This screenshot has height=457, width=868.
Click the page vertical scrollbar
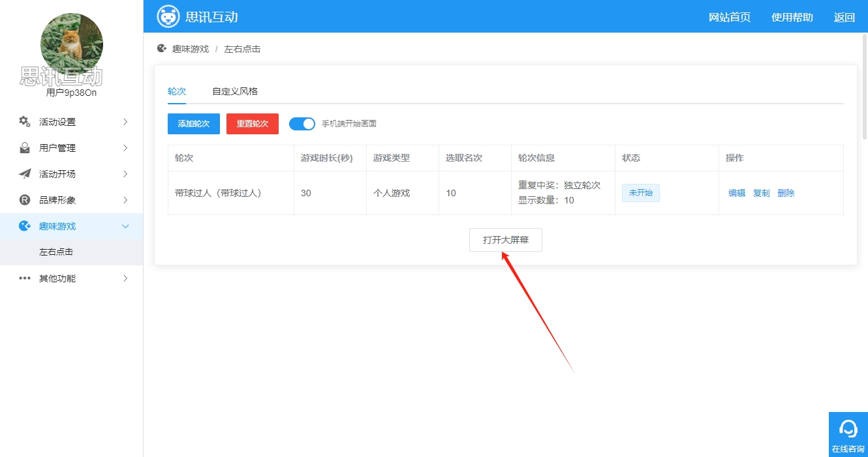tap(865, 87)
